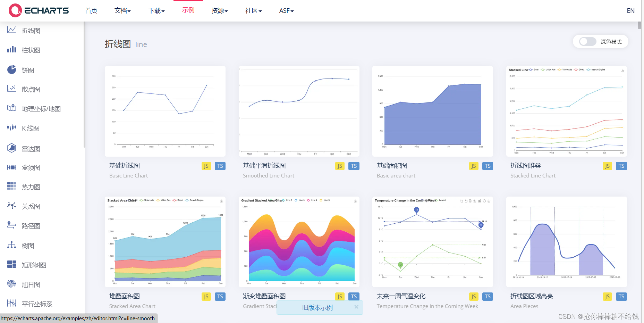Expand the 文档 dropdown menu
644x323 pixels.
coord(122,11)
